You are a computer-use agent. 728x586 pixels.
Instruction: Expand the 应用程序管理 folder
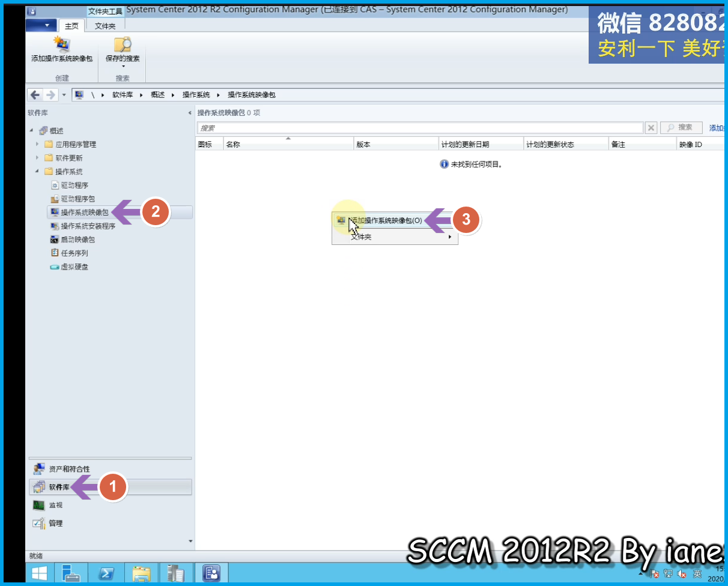click(x=37, y=144)
